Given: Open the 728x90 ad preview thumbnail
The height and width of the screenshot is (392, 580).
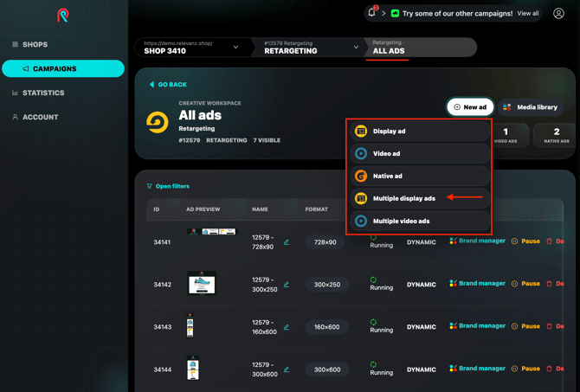Looking at the screenshot, I should click(211, 232).
